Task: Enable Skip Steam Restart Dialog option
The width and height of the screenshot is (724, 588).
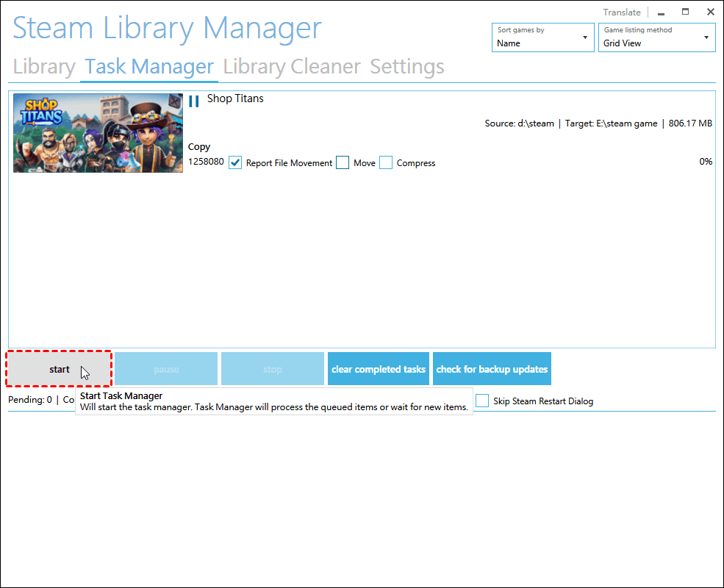Action: coord(482,401)
